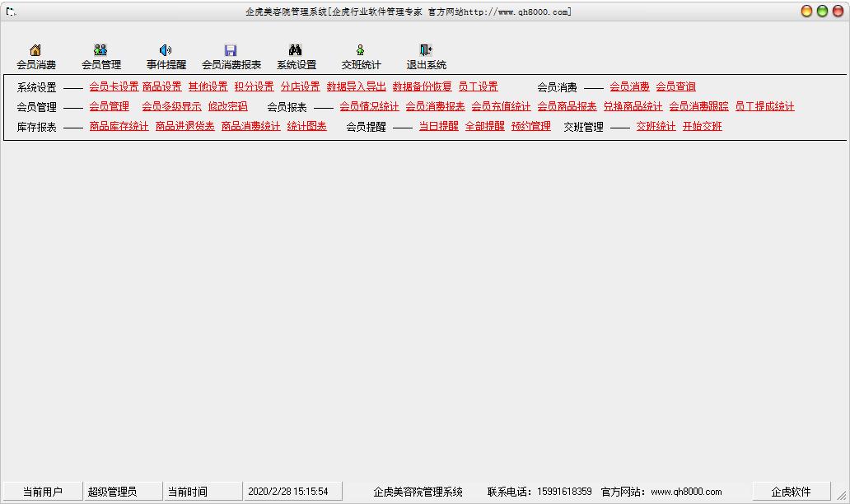This screenshot has width=850, height=504.
Task: Click the resize grip at the window corner
Action: 842,495
